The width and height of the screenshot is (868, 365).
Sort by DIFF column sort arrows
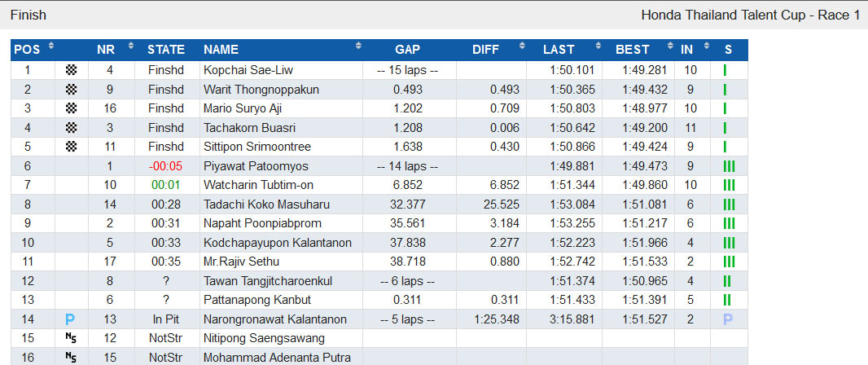pyautogui.click(x=522, y=46)
